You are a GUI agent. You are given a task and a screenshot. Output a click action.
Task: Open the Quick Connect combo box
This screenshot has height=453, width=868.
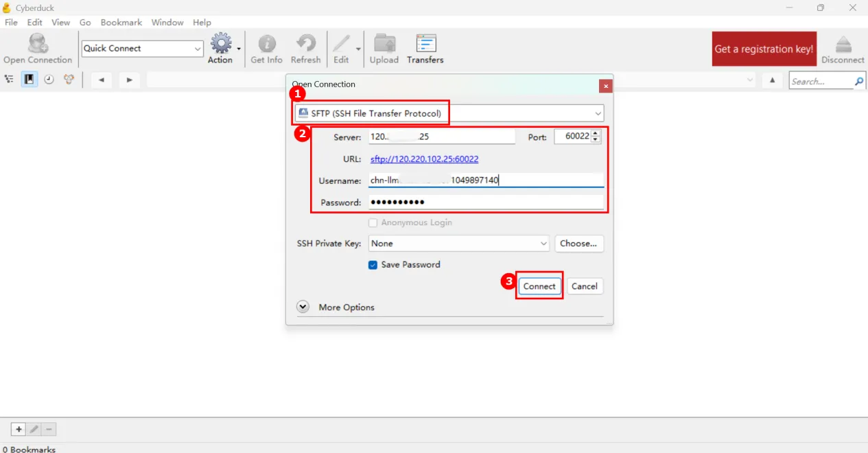coord(143,49)
